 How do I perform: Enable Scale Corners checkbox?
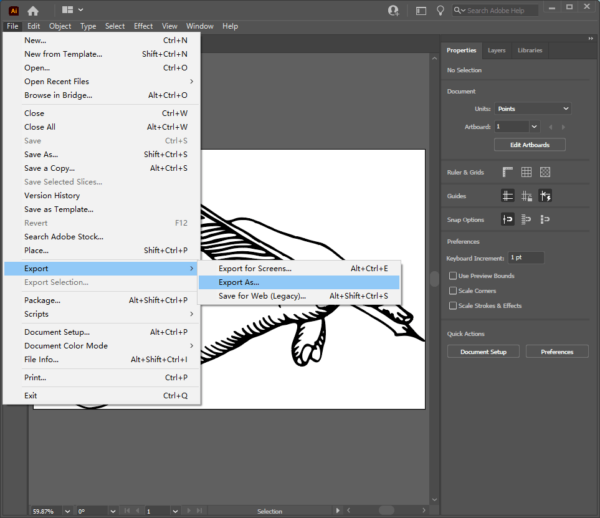pyautogui.click(x=453, y=291)
